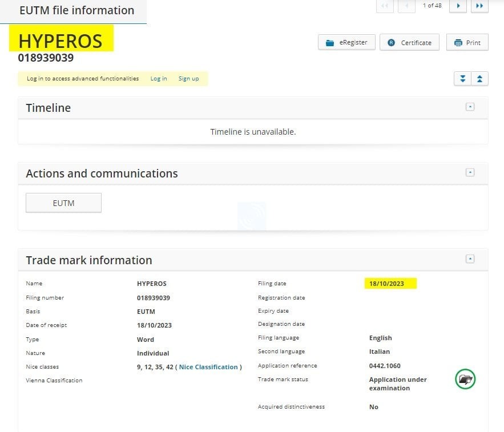
Task: Open the Nice Classification link
Action: (x=208, y=367)
